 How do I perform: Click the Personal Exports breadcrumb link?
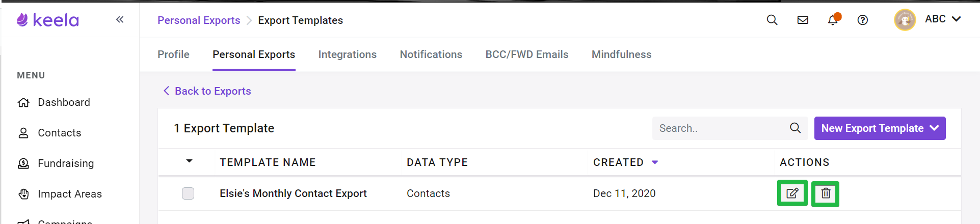(199, 20)
